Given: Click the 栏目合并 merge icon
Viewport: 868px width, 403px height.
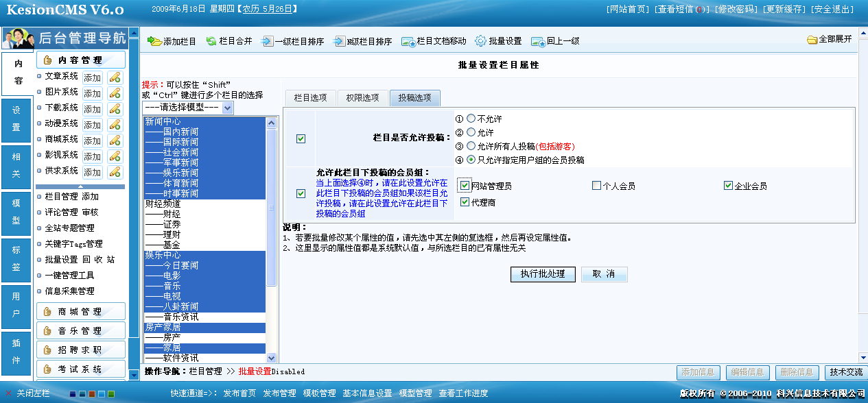Looking at the screenshot, I should pyautogui.click(x=211, y=41).
